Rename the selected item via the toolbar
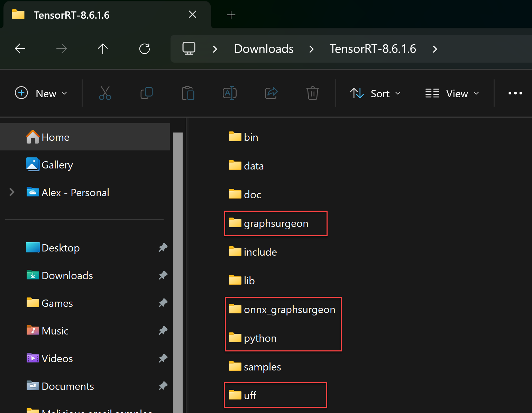532x413 pixels. (230, 93)
